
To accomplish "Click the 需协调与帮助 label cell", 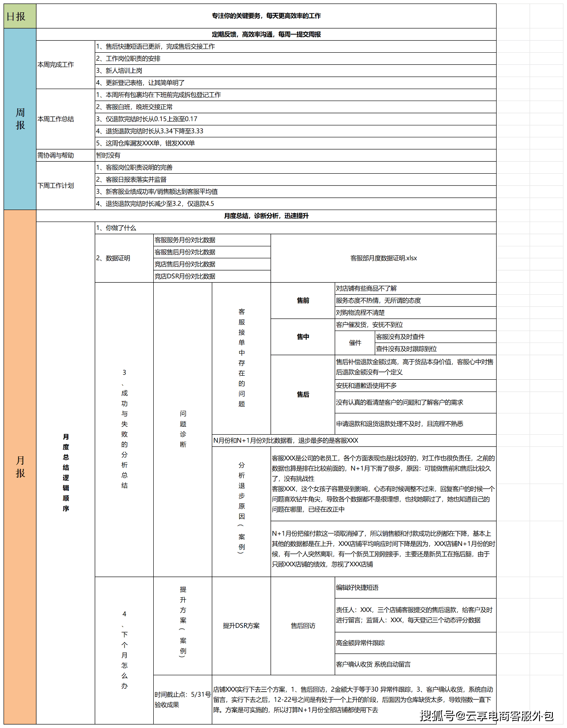I will point(66,156).
